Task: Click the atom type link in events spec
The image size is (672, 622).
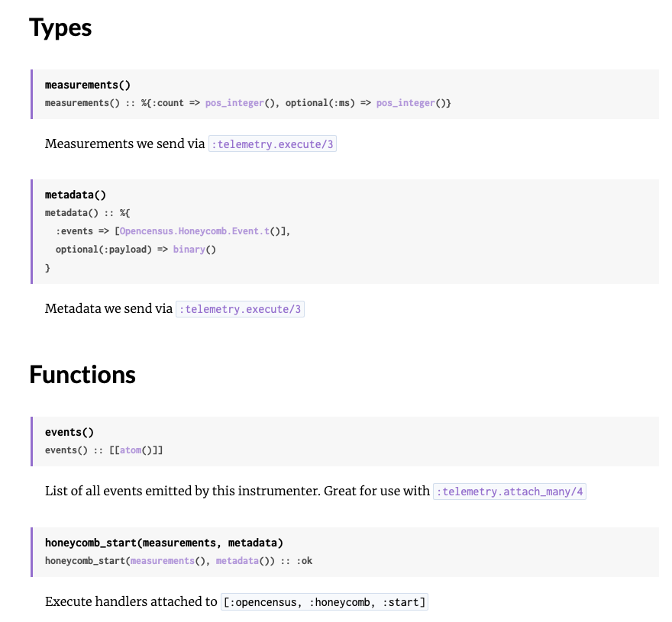Action: [131, 450]
